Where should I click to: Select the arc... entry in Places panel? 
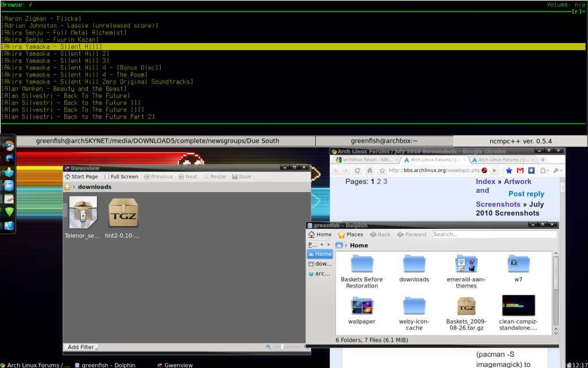coord(319,273)
